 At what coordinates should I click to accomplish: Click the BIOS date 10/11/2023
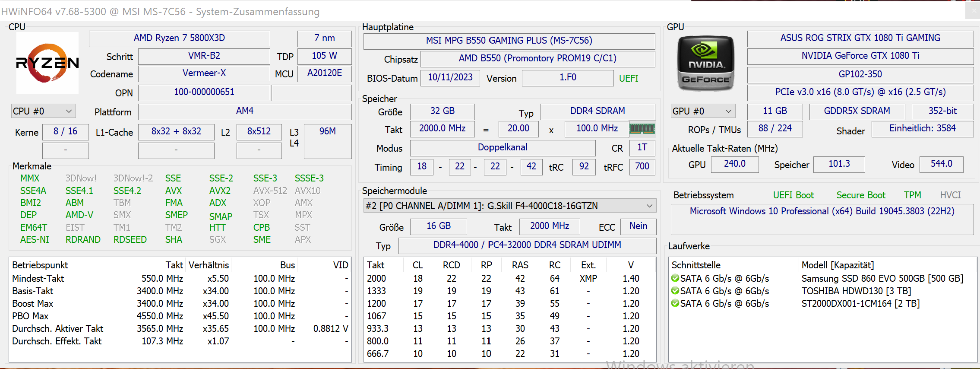tap(450, 77)
